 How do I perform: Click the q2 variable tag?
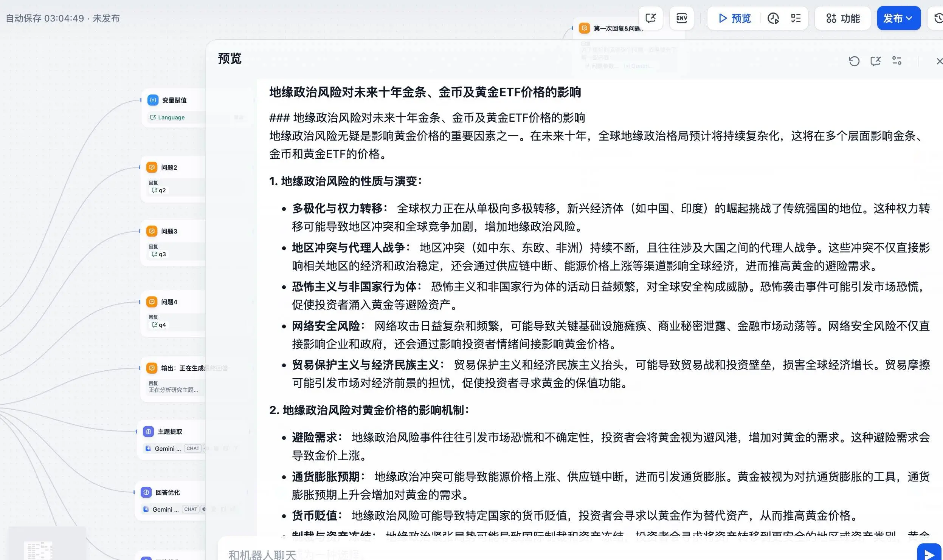(x=159, y=190)
